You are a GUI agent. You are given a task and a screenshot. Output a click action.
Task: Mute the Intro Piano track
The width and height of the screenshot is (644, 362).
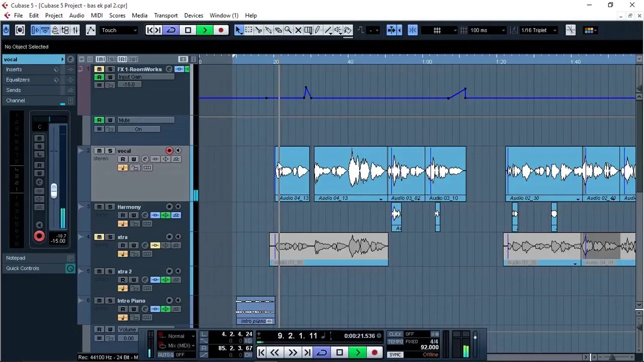100,301
